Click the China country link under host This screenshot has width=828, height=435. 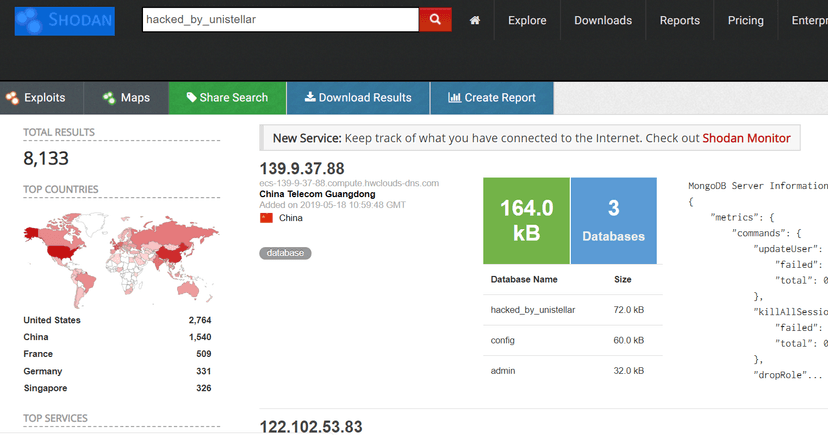coord(290,218)
